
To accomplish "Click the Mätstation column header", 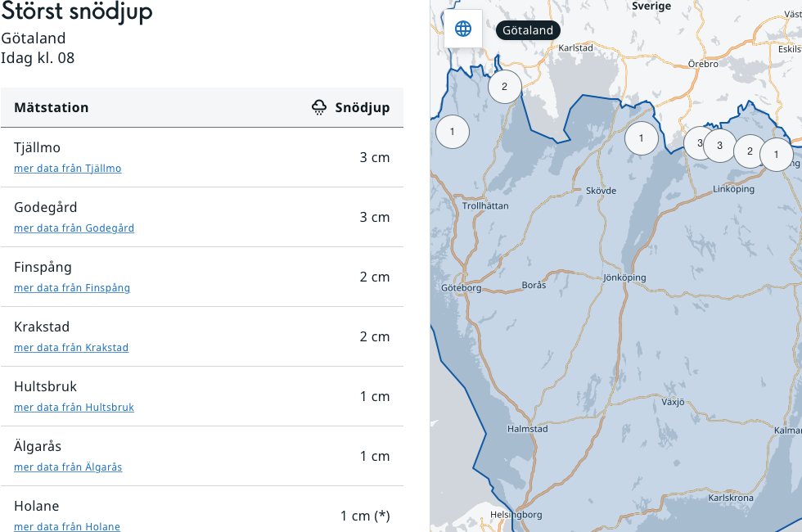I will click(52, 108).
